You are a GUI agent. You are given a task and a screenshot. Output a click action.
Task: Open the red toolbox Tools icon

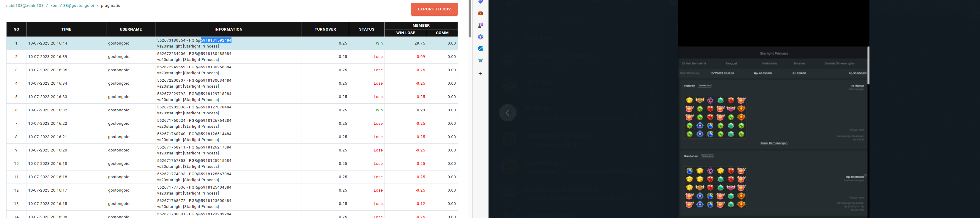pyautogui.click(x=480, y=13)
